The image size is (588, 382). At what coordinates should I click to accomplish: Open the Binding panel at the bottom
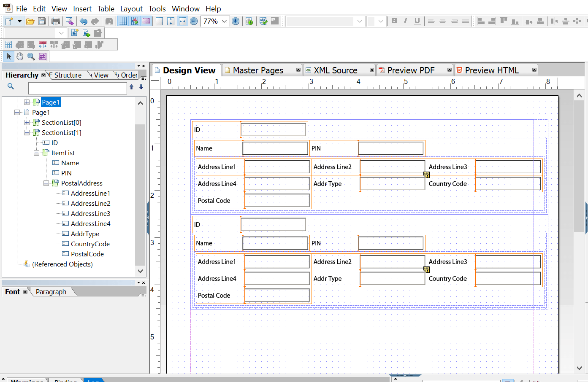pos(65,380)
